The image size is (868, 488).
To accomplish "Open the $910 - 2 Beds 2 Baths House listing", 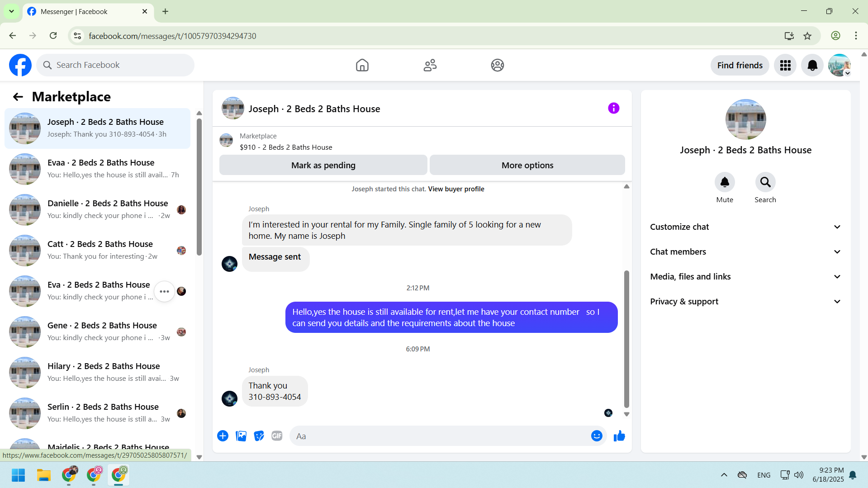I will coord(286,147).
